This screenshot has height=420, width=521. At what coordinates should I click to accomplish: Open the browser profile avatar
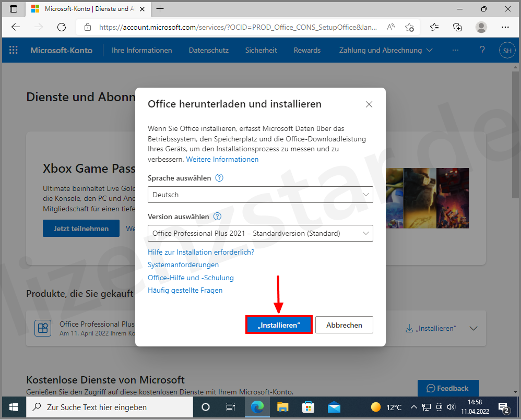point(481,27)
